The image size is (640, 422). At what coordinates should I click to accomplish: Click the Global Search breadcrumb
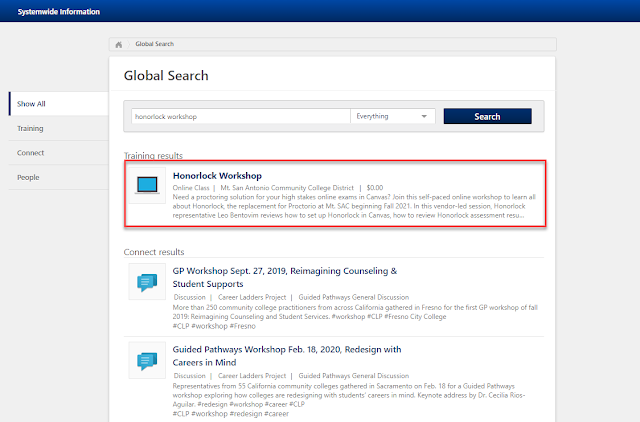click(x=155, y=44)
